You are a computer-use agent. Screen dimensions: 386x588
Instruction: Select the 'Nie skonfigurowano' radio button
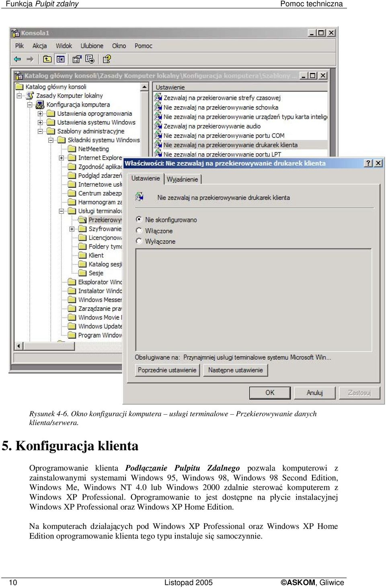(x=139, y=220)
